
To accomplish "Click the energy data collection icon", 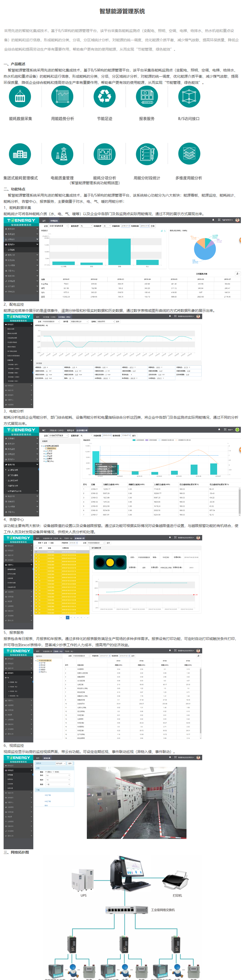I will point(20,97).
